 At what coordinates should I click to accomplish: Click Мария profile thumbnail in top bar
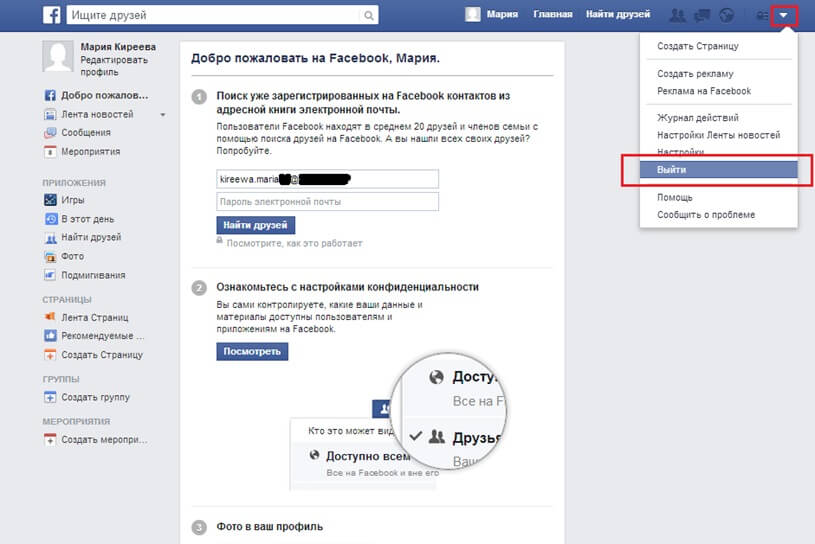(x=472, y=15)
